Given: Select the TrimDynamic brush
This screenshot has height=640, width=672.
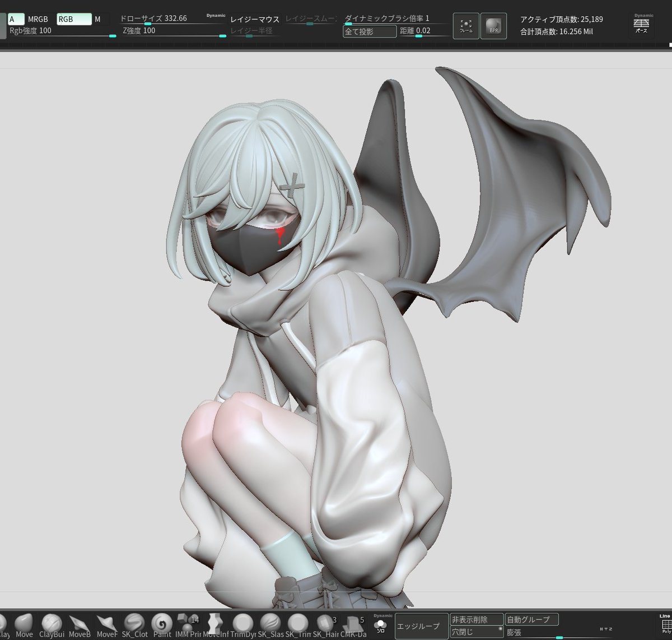Looking at the screenshot, I should click(243, 625).
